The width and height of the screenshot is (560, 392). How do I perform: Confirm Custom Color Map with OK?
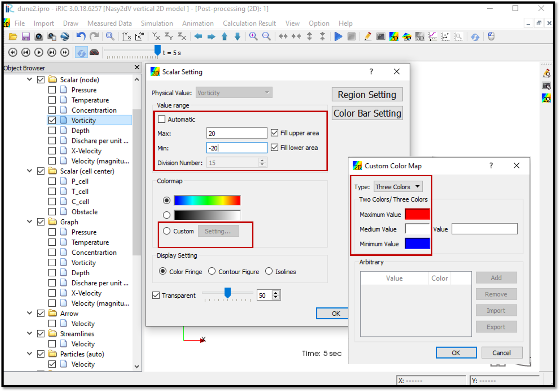456,353
